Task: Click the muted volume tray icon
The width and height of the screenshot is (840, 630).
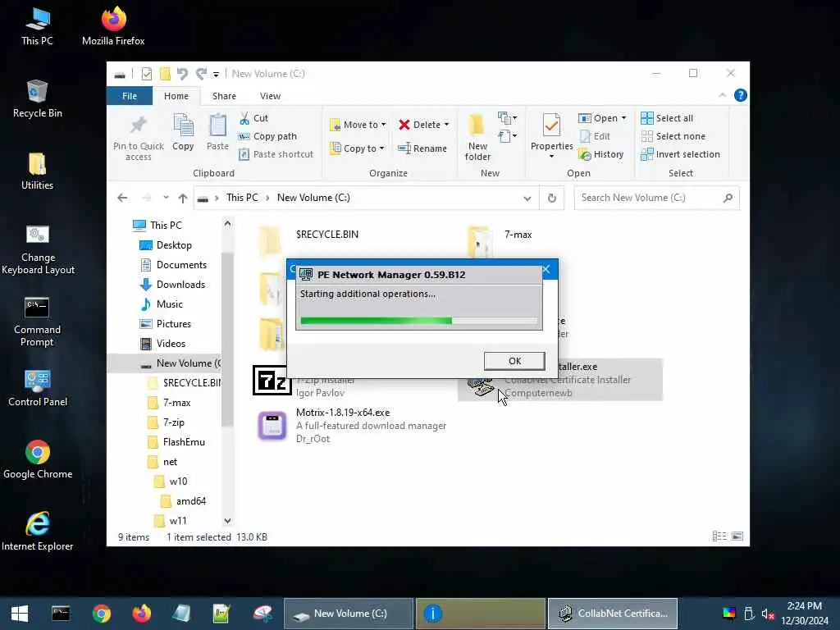Action: click(768, 614)
